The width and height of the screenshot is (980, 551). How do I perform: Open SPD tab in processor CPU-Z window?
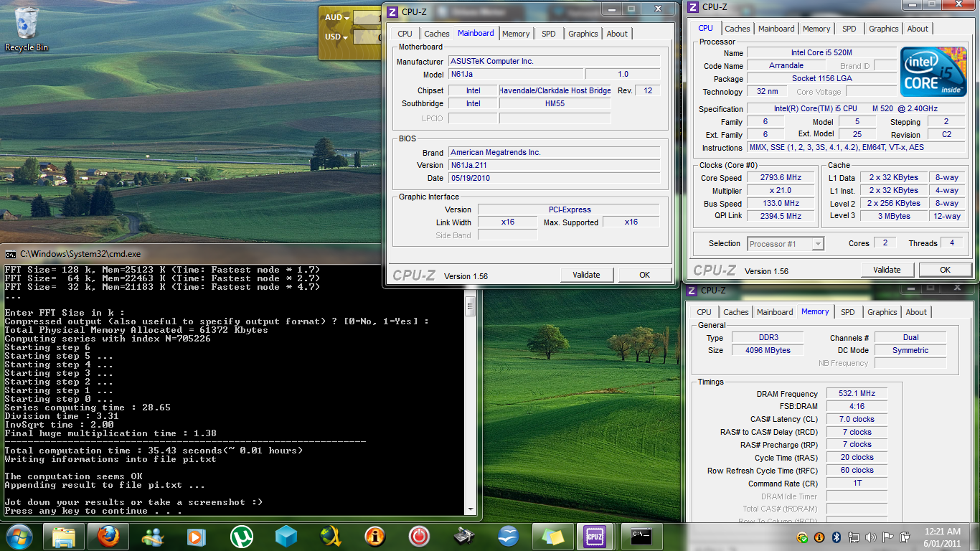click(x=849, y=29)
